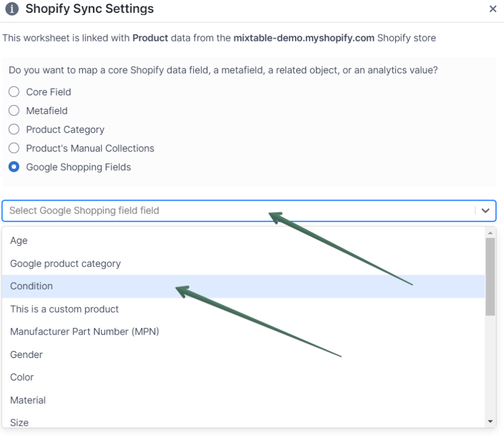Select Gender from the dropdown options
Screen dimensions: 504x436
26,355
